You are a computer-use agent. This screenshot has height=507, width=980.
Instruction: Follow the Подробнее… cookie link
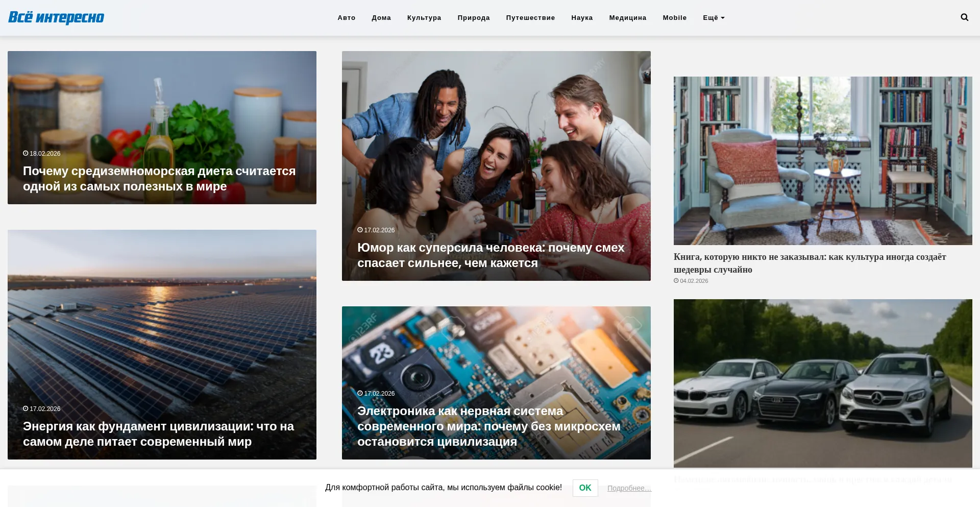click(x=629, y=488)
